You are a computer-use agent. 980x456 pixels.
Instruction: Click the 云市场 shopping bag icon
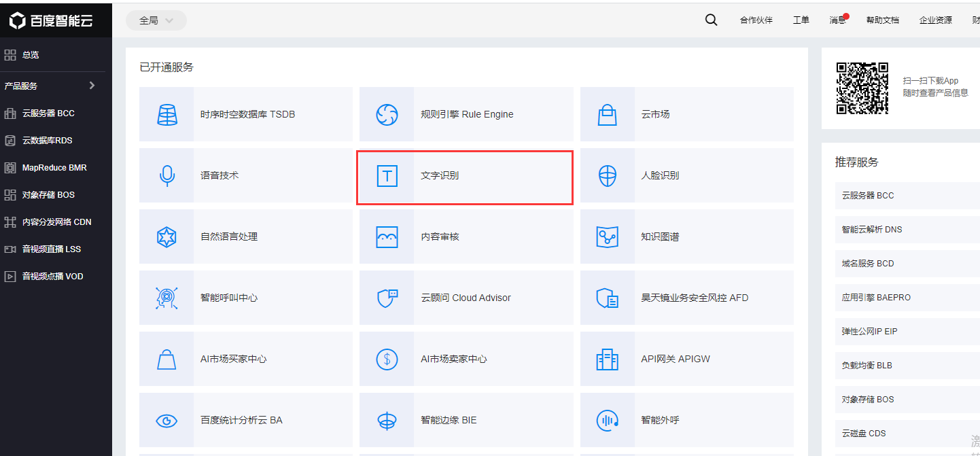pyautogui.click(x=607, y=114)
